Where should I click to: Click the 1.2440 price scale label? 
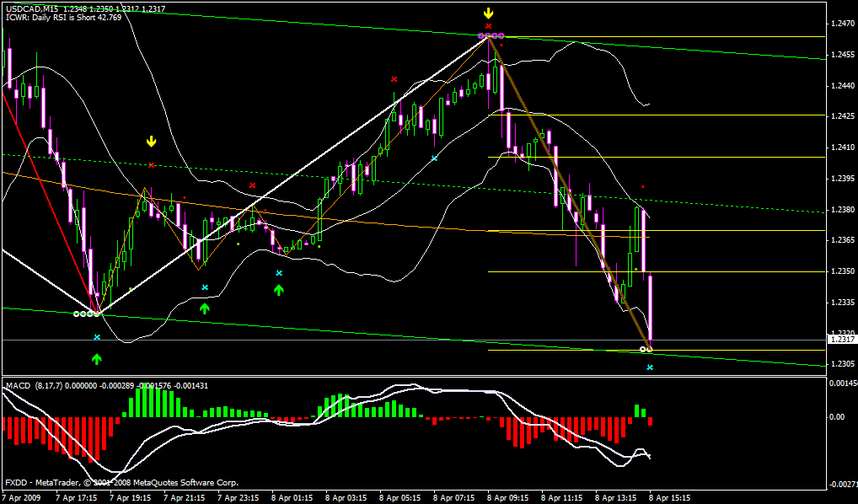(842, 86)
